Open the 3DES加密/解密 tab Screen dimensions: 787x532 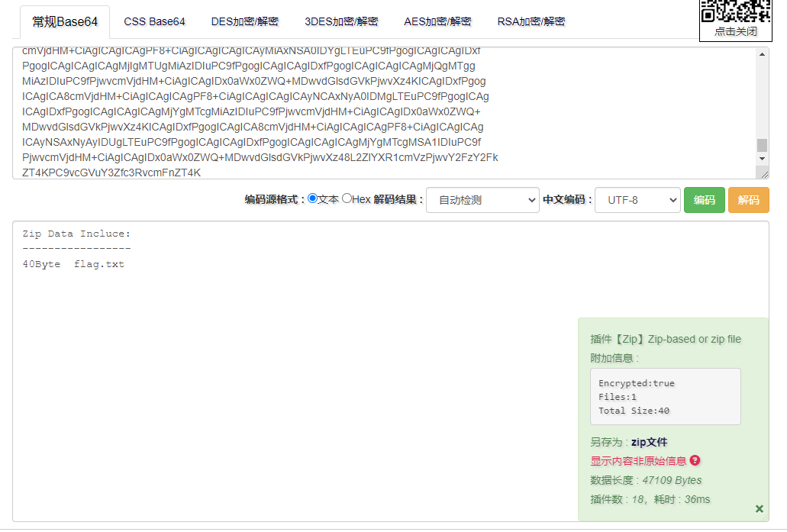coord(341,21)
